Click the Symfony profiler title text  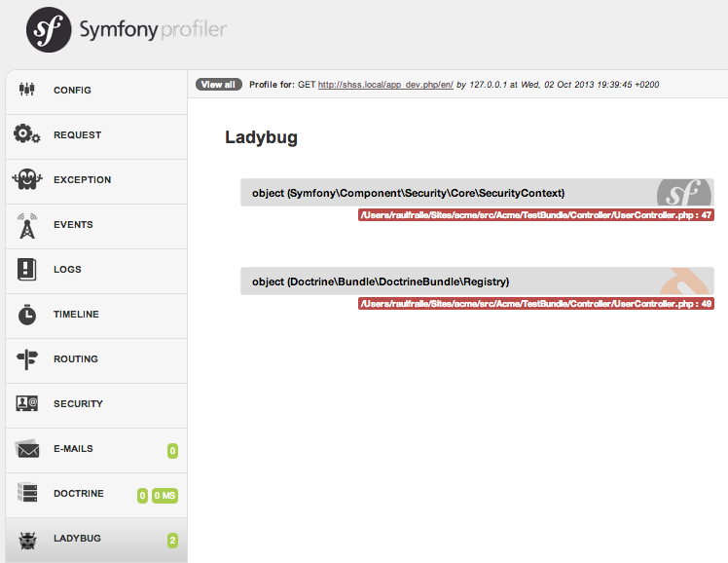pyautogui.click(x=153, y=30)
